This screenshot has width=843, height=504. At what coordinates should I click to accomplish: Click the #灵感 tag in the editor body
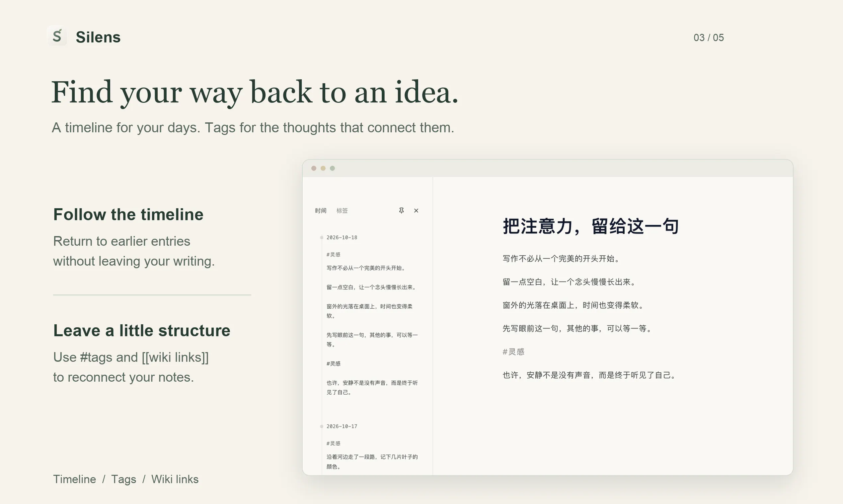(x=513, y=352)
